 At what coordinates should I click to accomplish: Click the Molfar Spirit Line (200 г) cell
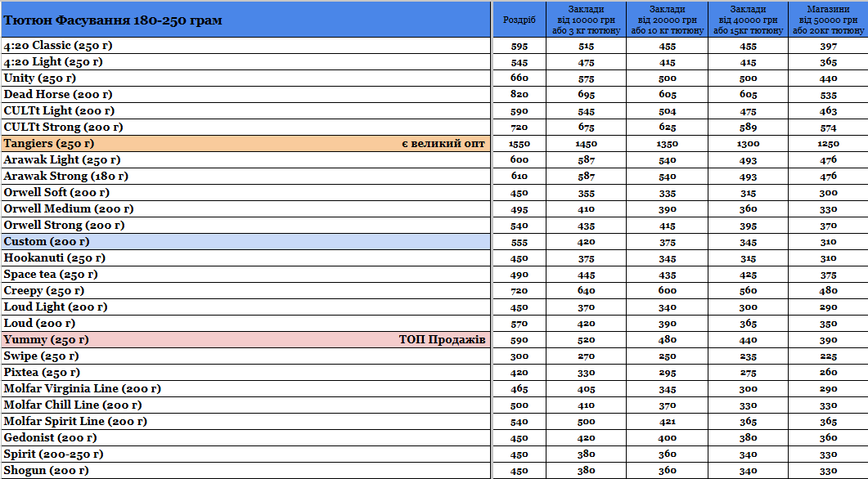tap(245, 422)
